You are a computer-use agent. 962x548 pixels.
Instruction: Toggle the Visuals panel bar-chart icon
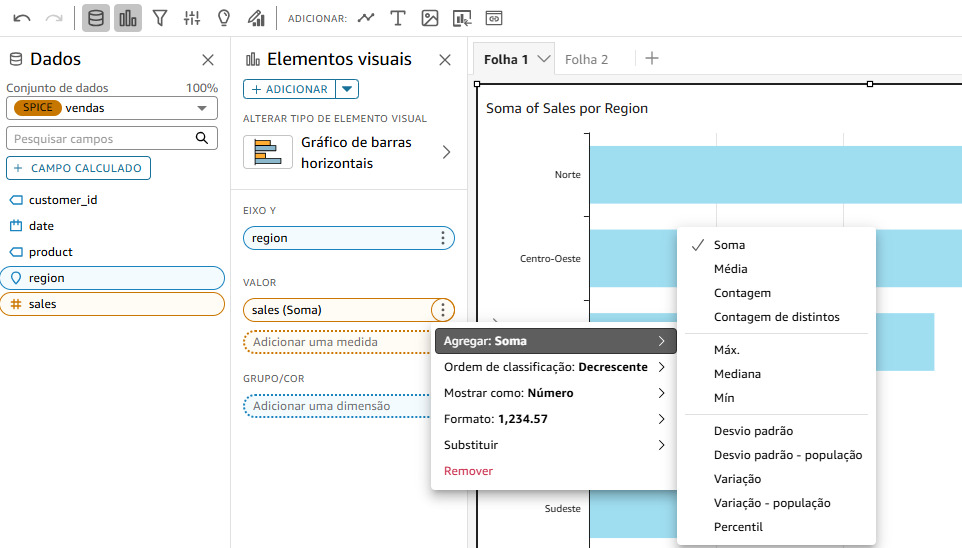pyautogui.click(x=128, y=18)
